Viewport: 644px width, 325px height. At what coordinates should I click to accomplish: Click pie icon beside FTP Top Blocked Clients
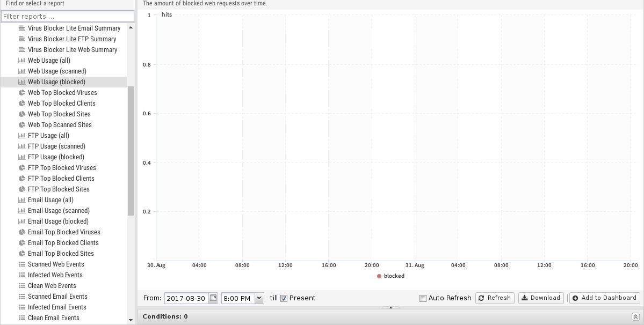click(22, 178)
